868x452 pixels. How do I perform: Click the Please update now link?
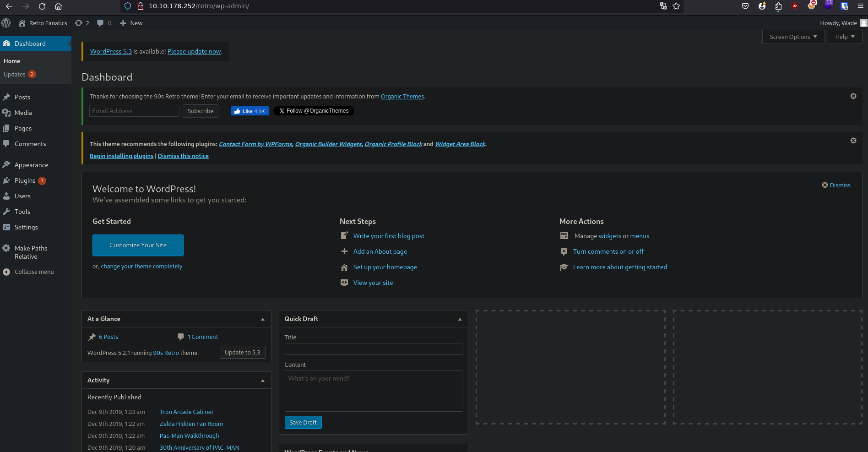tap(194, 51)
